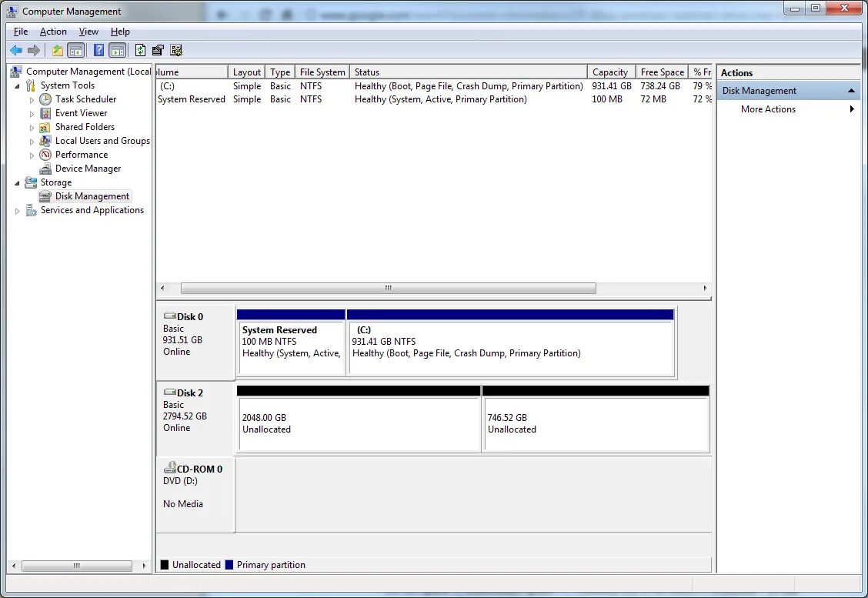Click the Performance monitor icon

pos(45,155)
